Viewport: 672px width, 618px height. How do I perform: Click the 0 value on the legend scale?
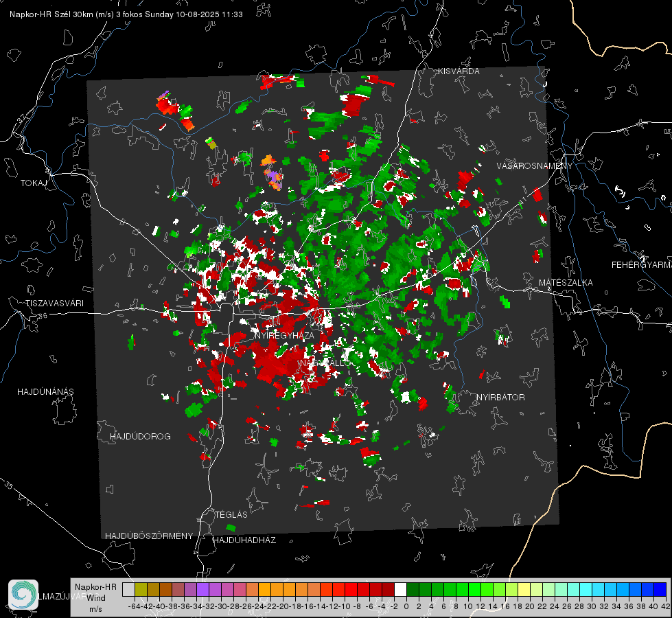pyautogui.click(x=406, y=606)
